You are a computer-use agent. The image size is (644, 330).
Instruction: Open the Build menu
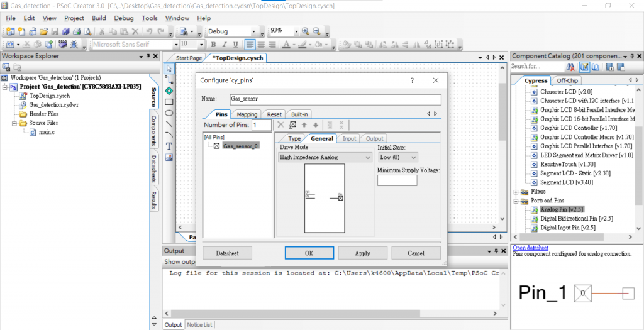(99, 18)
